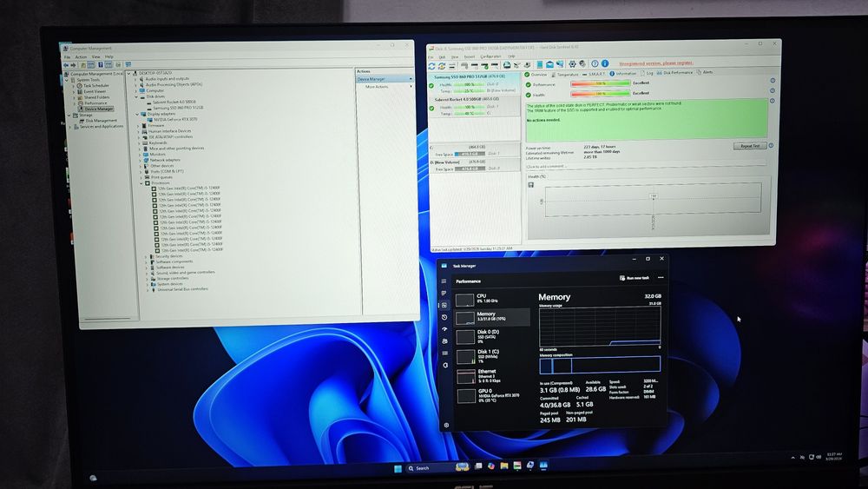Image resolution: width=868 pixels, height=489 pixels.
Task: Click info icon beside Performance bar
Action: click(x=773, y=80)
